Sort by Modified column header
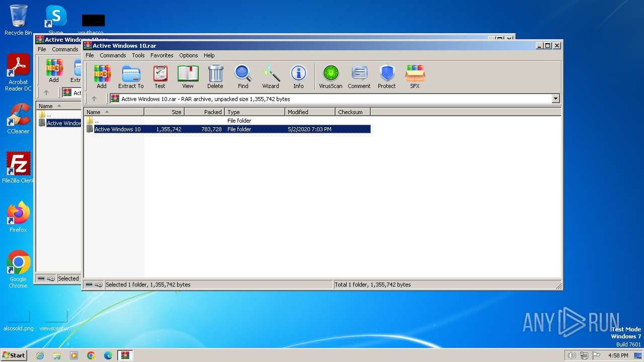The image size is (644, 362). coord(310,112)
